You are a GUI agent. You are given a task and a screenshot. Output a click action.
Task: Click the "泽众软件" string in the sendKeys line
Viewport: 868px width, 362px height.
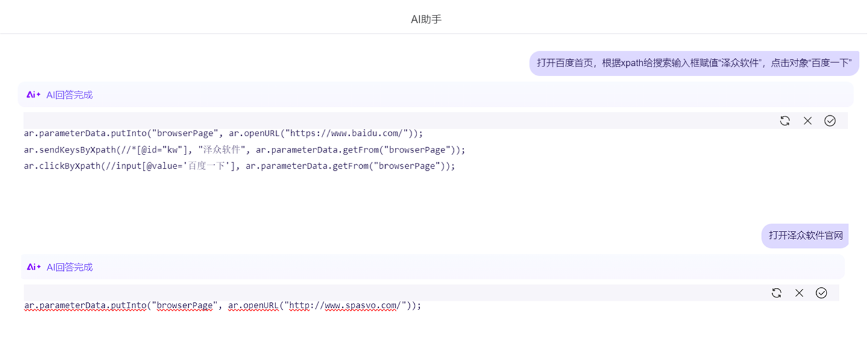coord(222,150)
